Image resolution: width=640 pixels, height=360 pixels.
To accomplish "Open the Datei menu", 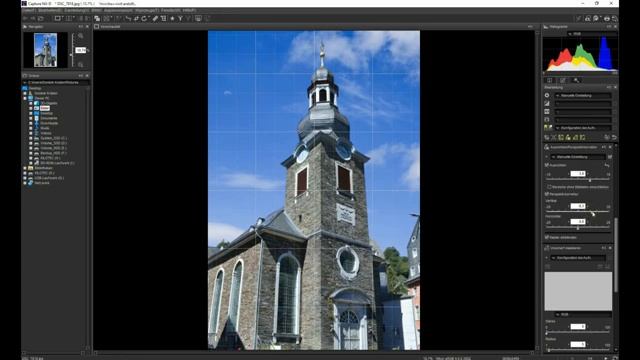I will [x=29, y=10].
